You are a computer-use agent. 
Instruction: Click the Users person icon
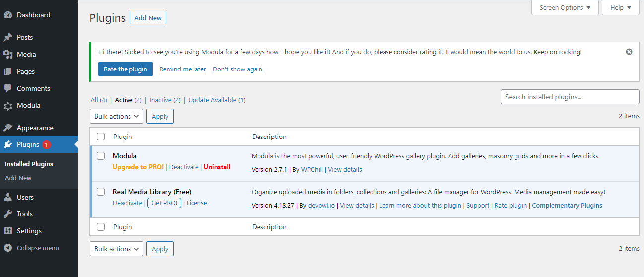(x=8, y=197)
